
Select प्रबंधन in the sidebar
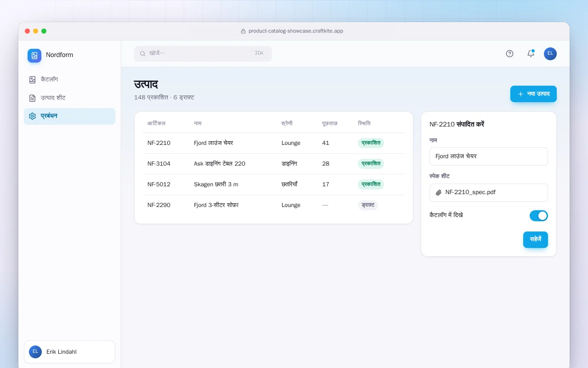coord(69,116)
